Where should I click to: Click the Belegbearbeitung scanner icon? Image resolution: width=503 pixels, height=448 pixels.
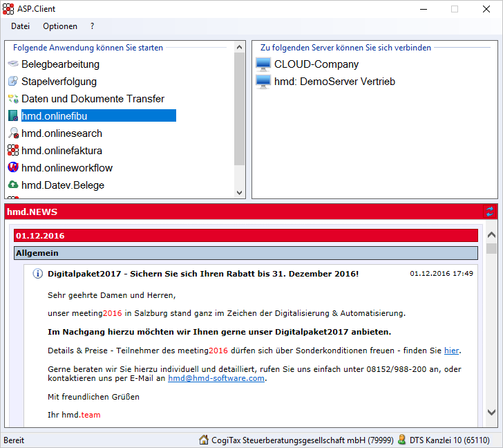click(x=13, y=64)
